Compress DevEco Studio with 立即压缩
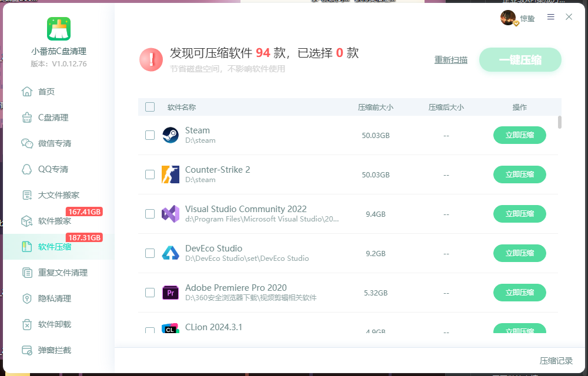 tap(519, 253)
